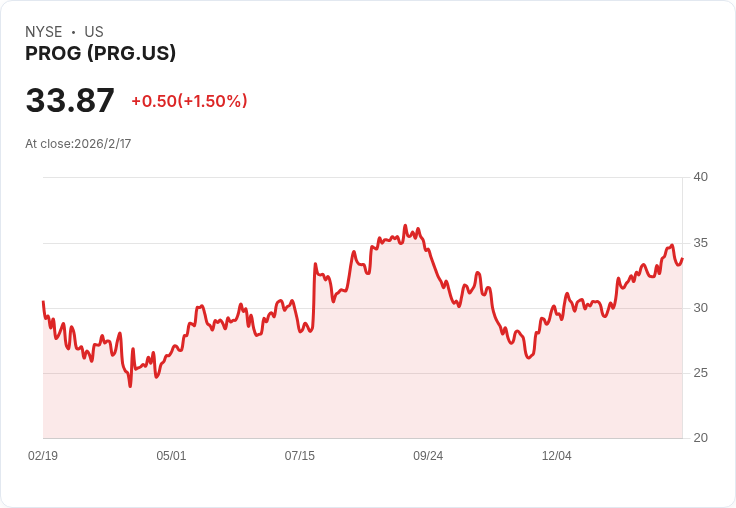Image resolution: width=736 pixels, height=508 pixels.
Task: Click the 40 label on the price axis
Action: (700, 177)
